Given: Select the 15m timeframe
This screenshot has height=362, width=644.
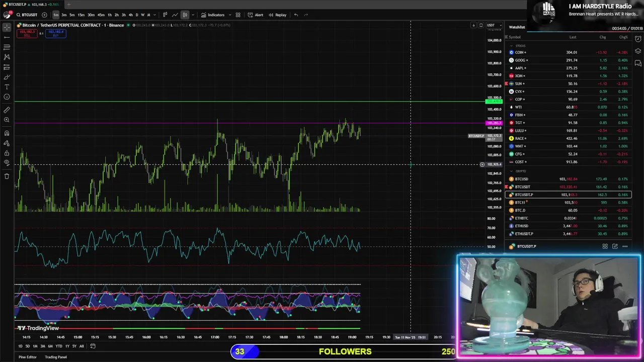Looking at the screenshot, I should coord(81,15).
